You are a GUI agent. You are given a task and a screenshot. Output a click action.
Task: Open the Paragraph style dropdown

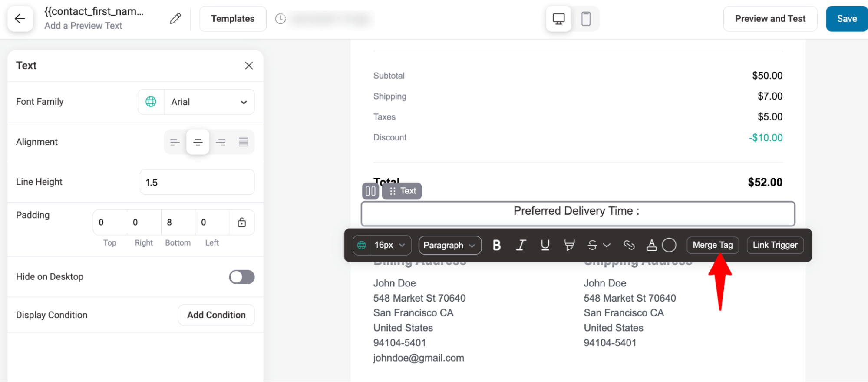pyautogui.click(x=450, y=246)
